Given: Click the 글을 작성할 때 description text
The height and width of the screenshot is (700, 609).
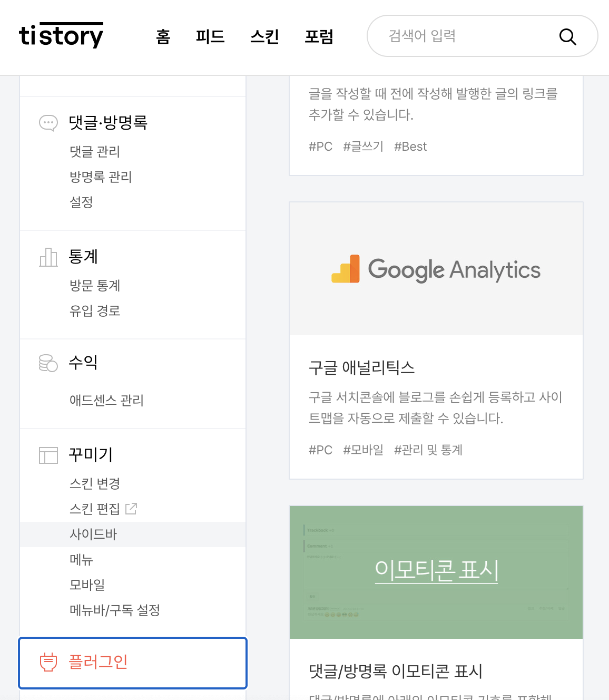Looking at the screenshot, I should (x=433, y=104).
